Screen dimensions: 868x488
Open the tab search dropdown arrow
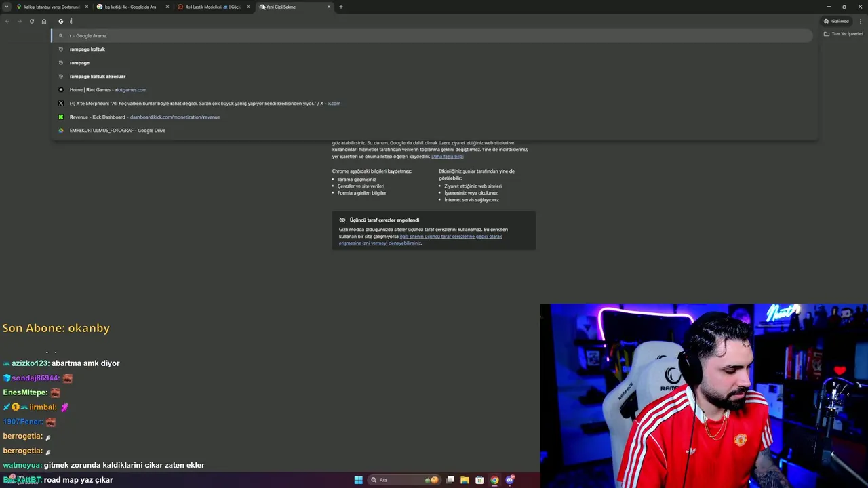(x=7, y=7)
